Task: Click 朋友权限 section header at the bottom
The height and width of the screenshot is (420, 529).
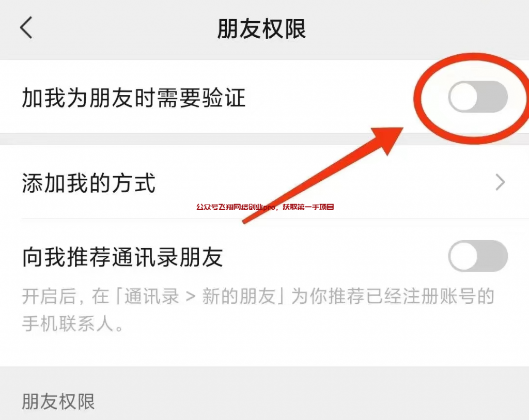Action: 58,401
